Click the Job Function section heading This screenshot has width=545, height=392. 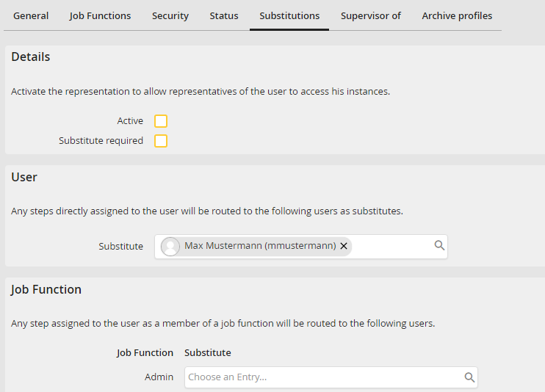pyautogui.click(x=46, y=289)
